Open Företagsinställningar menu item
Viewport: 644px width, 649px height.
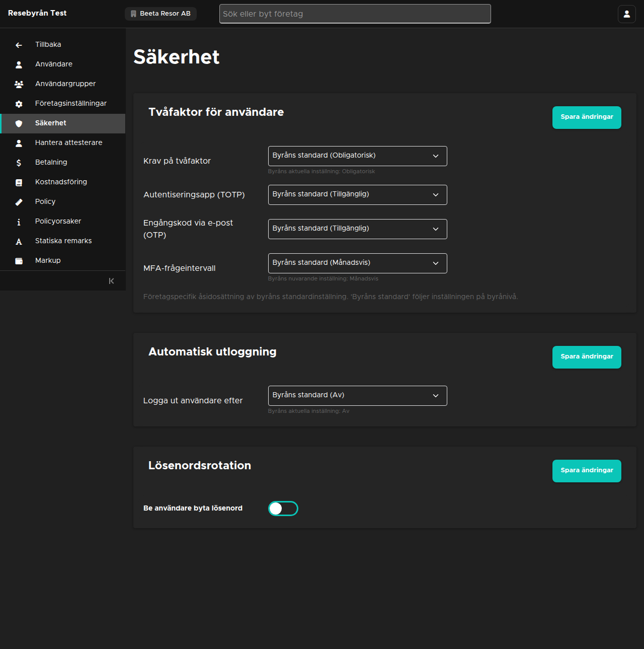(x=63, y=104)
